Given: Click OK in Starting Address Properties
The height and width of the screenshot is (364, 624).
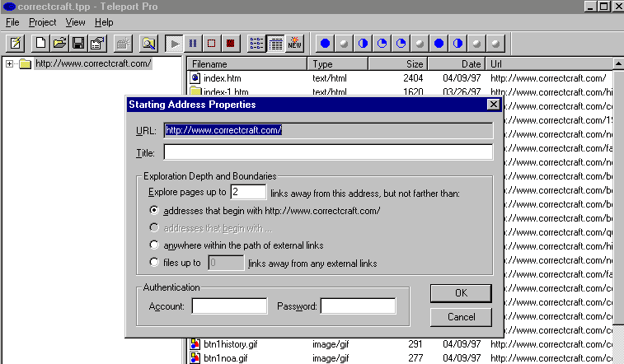Looking at the screenshot, I should [x=461, y=293].
